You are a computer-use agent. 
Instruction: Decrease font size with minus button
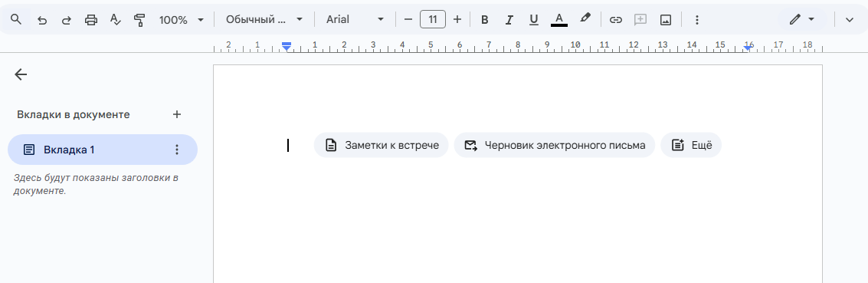point(408,19)
